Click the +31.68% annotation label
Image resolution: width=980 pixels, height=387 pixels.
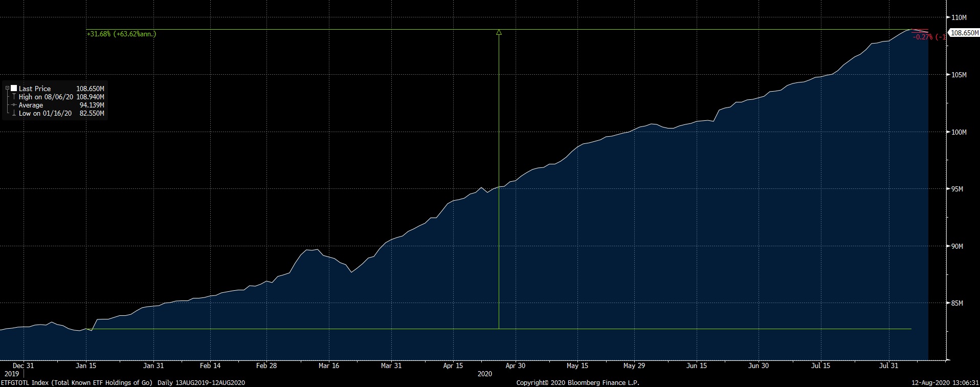121,34
